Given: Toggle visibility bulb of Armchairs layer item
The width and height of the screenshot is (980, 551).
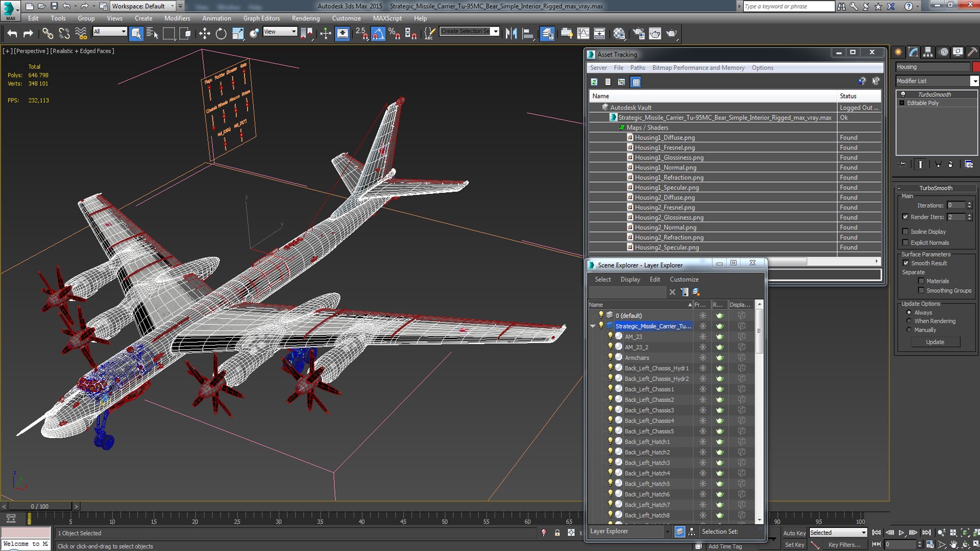Looking at the screenshot, I should pyautogui.click(x=610, y=357).
